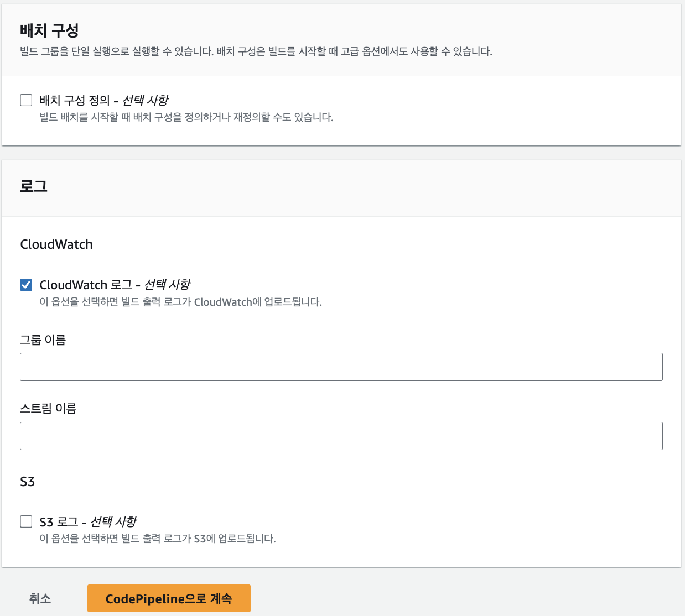Click the 스트림 이름 text field
This screenshot has width=685, height=616.
coord(341,436)
